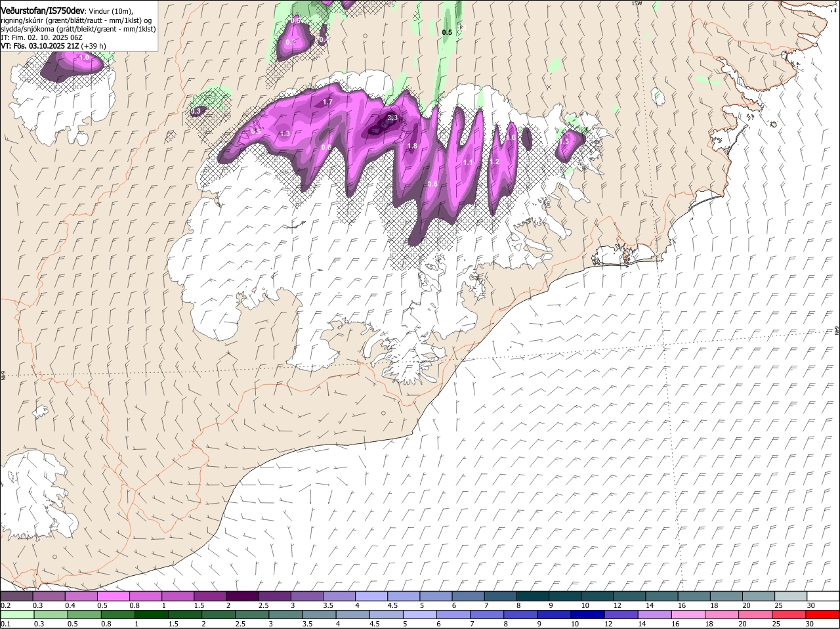The image size is (840, 629).
Task: Click the 1.1 precipitation value label
Action: (468, 162)
